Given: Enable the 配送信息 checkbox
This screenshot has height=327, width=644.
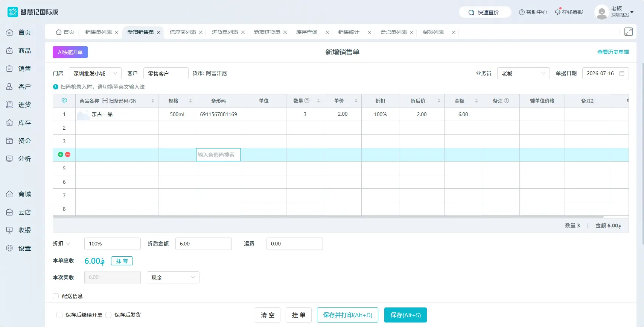Looking at the screenshot, I should 56,296.
